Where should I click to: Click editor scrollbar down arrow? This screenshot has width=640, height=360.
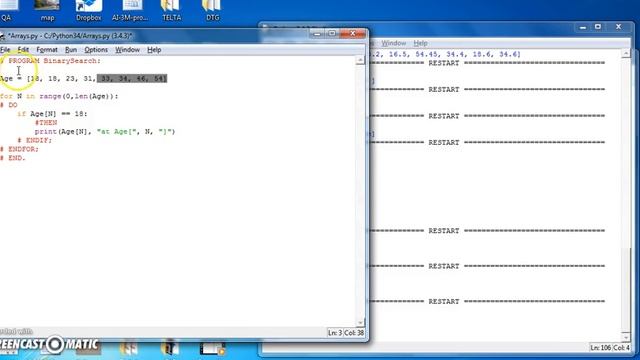pyautogui.click(x=360, y=322)
